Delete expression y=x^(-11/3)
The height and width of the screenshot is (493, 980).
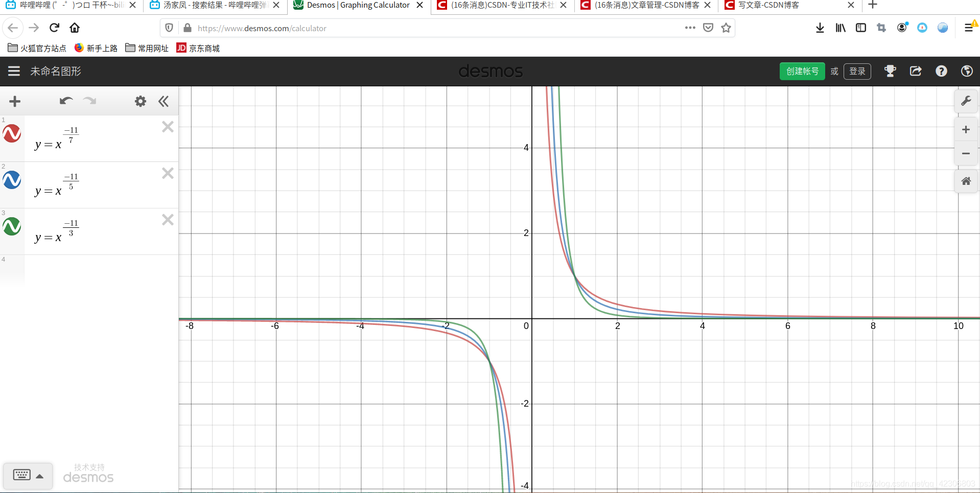[168, 220]
